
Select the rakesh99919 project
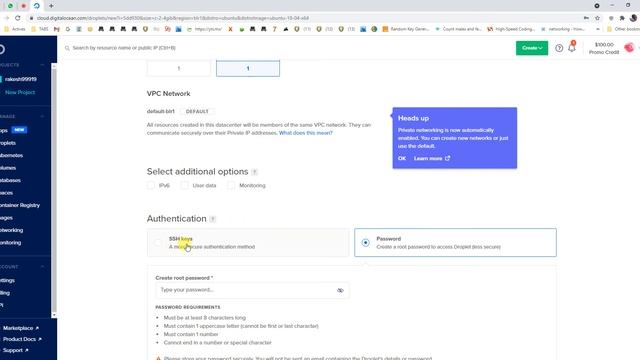(20, 79)
